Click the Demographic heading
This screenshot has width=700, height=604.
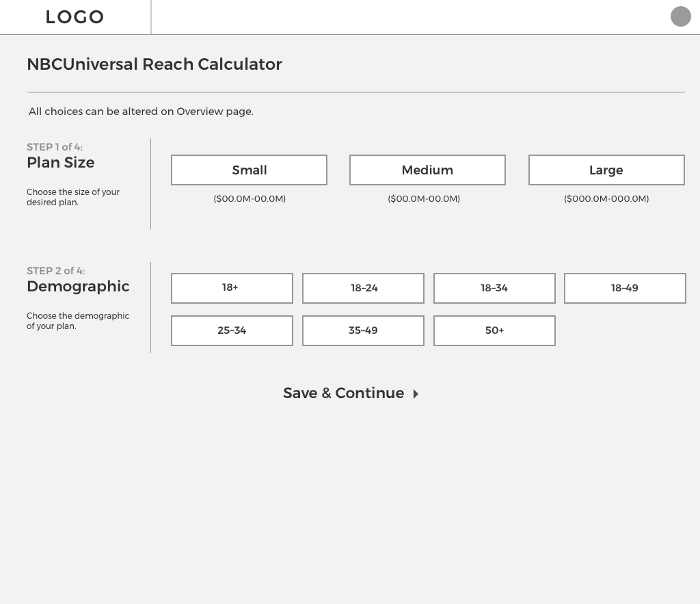78,287
